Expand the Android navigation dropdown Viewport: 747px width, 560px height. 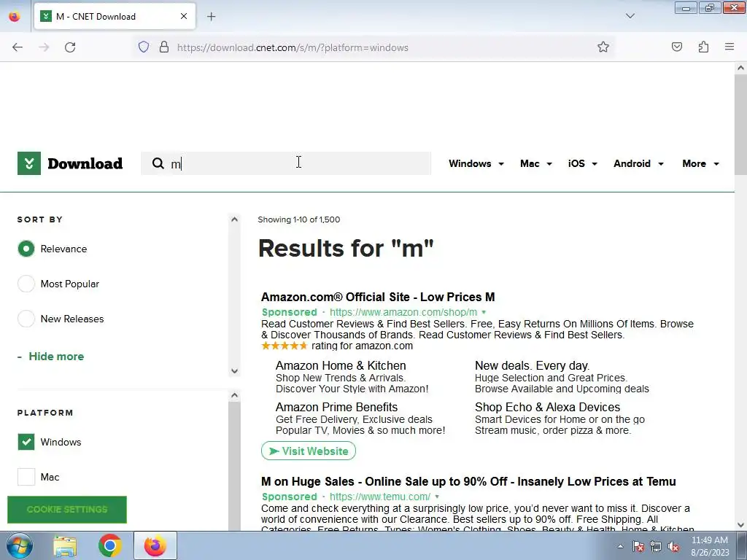[x=638, y=163]
